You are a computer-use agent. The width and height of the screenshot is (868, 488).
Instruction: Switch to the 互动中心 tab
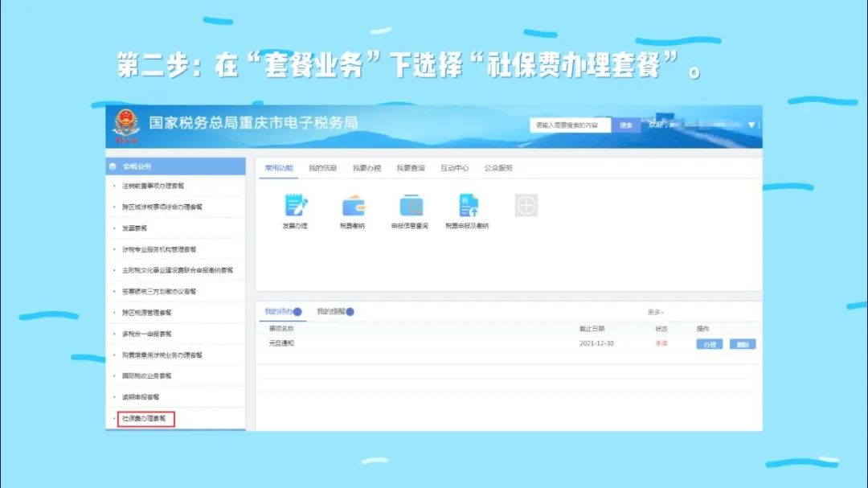(x=454, y=168)
